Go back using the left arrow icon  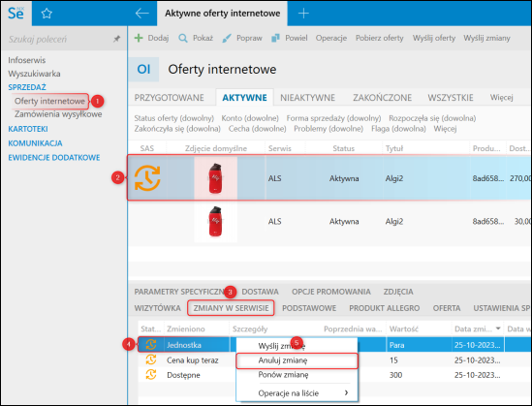coord(141,14)
